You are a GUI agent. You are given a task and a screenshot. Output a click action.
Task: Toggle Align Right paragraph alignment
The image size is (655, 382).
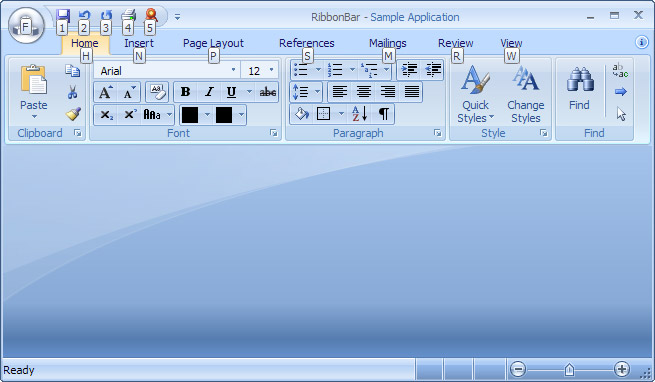click(x=388, y=92)
